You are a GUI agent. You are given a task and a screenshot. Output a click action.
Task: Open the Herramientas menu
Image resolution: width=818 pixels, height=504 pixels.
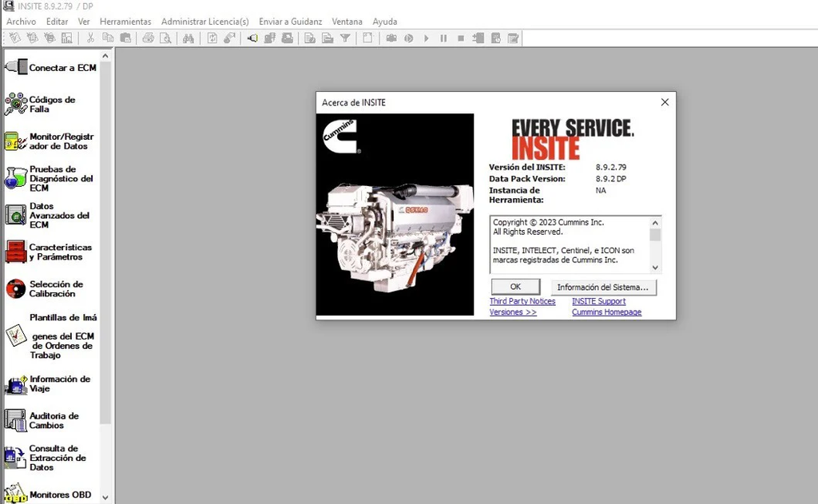coord(125,22)
